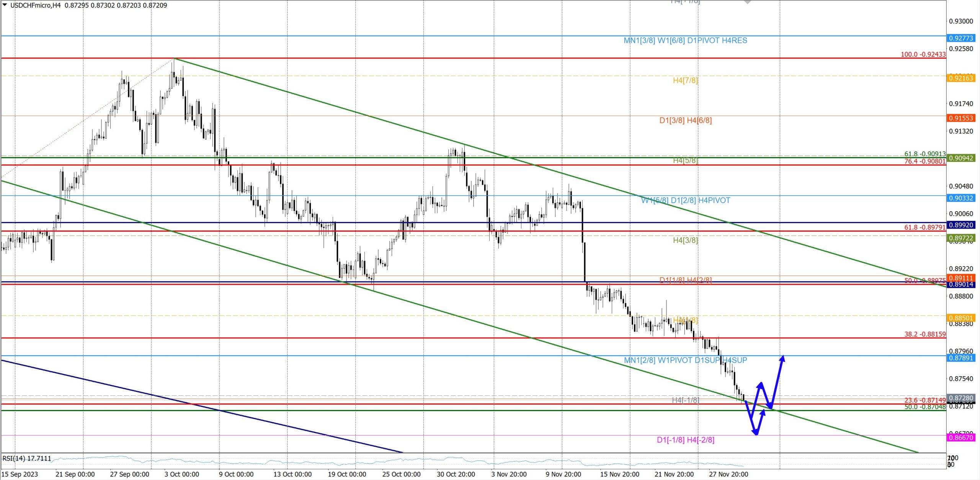
Task: Click the MN1[3/8] W1[6/8] D1PIVOT H4RES label
Action: click(685, 41)
